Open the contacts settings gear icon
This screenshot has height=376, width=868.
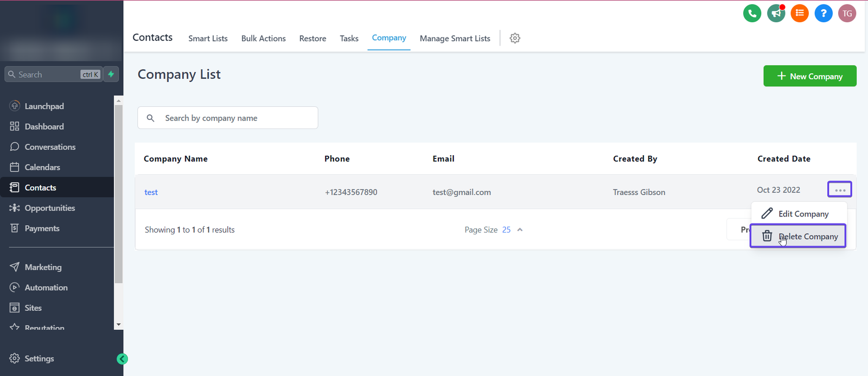pyautogui.click(x=515, y=38)
